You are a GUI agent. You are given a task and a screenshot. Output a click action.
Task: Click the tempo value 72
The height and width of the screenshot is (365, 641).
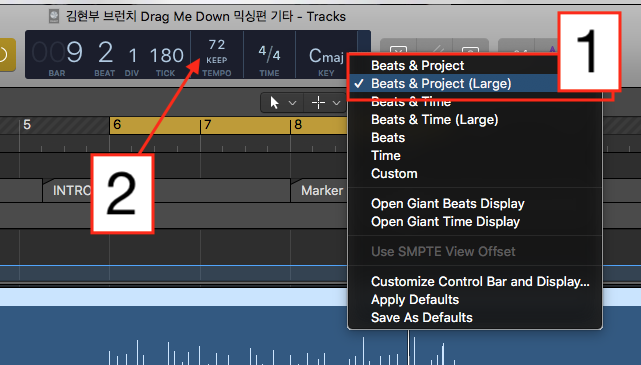pos(217,45)
